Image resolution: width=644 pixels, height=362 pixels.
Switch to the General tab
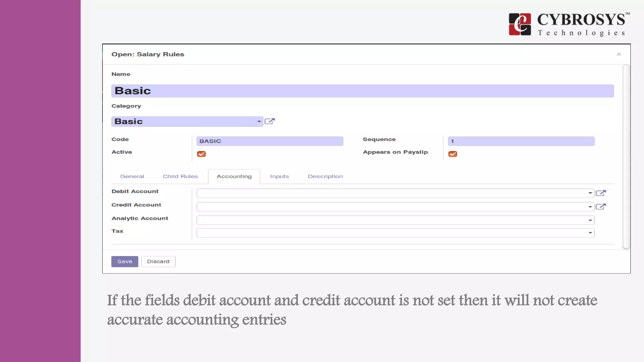point(132,177)
